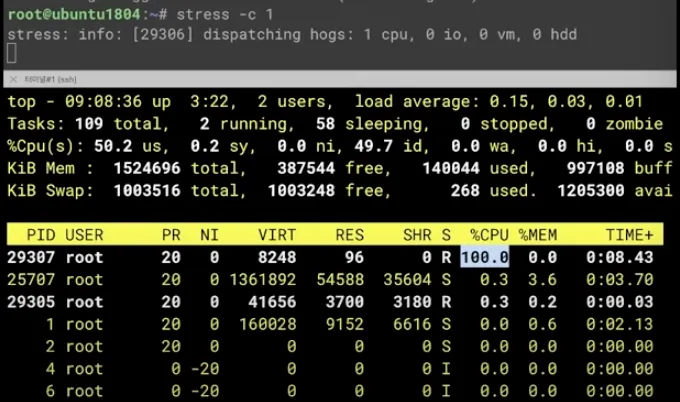Select the ssh terminal tab label
This screenshot has width=680, height=402.
click(x=51, y=79)
